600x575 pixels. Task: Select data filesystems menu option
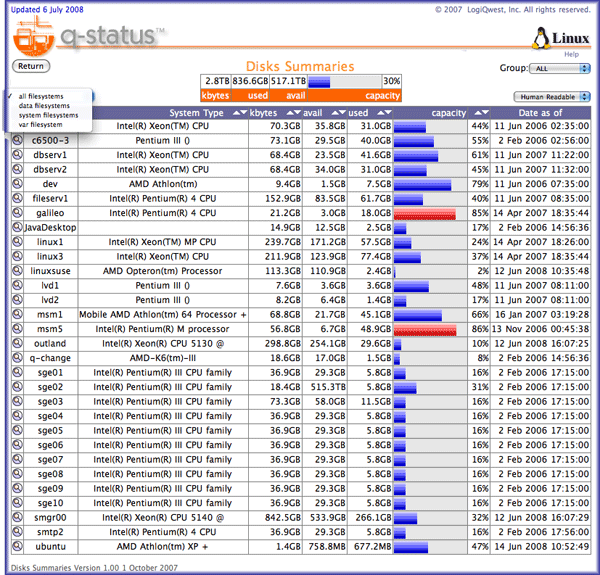click(44, 106)
